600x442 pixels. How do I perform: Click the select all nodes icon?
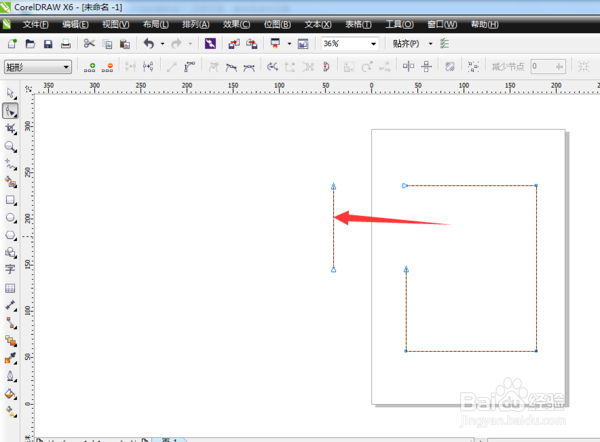(473, 67)
